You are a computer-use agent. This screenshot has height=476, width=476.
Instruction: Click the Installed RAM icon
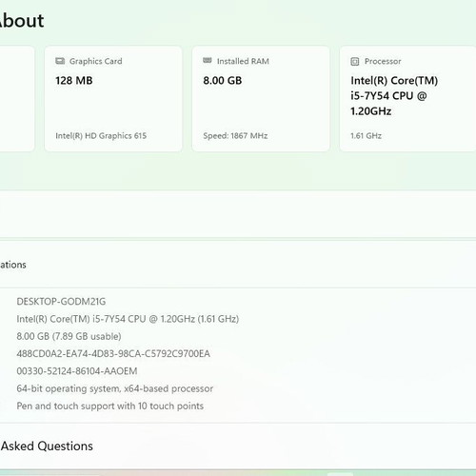[208, 60]
